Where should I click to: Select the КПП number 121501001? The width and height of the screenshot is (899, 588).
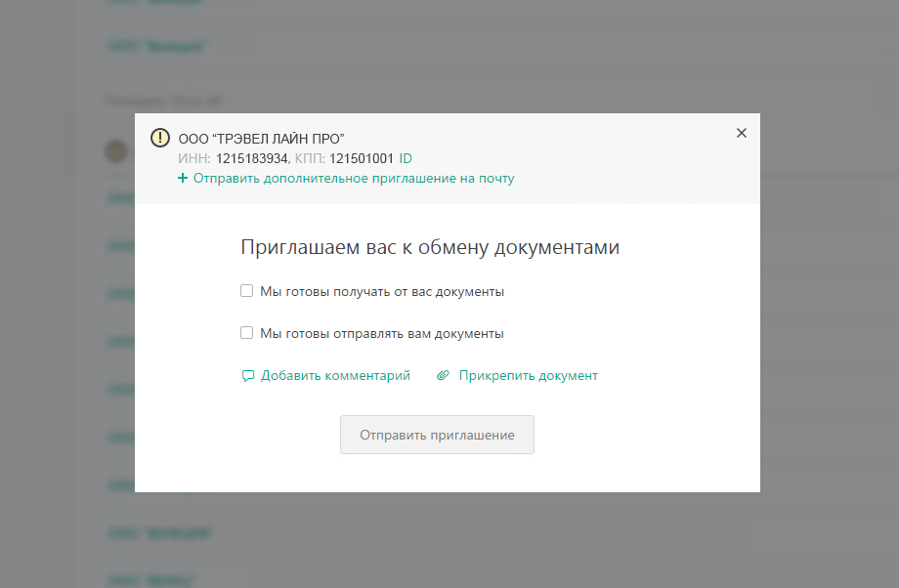pos(362,159)
